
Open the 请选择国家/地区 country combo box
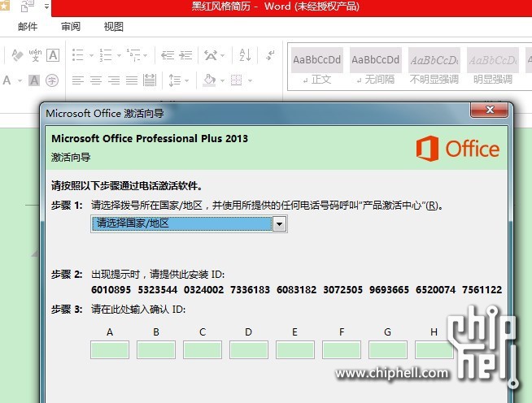pyautogui.click(x=189, y=223)
